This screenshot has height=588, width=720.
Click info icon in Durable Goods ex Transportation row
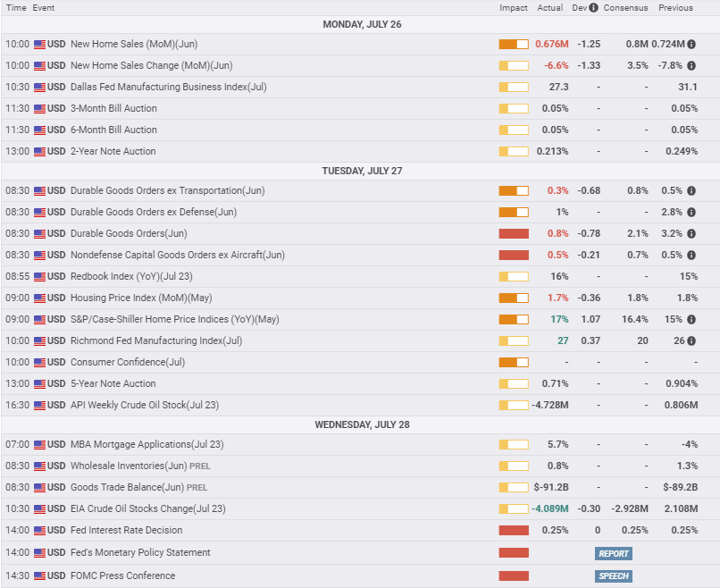(691, 190)
